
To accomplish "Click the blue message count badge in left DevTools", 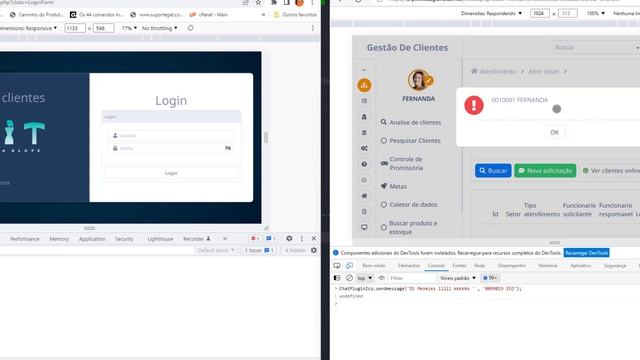I will pos(270,238).
